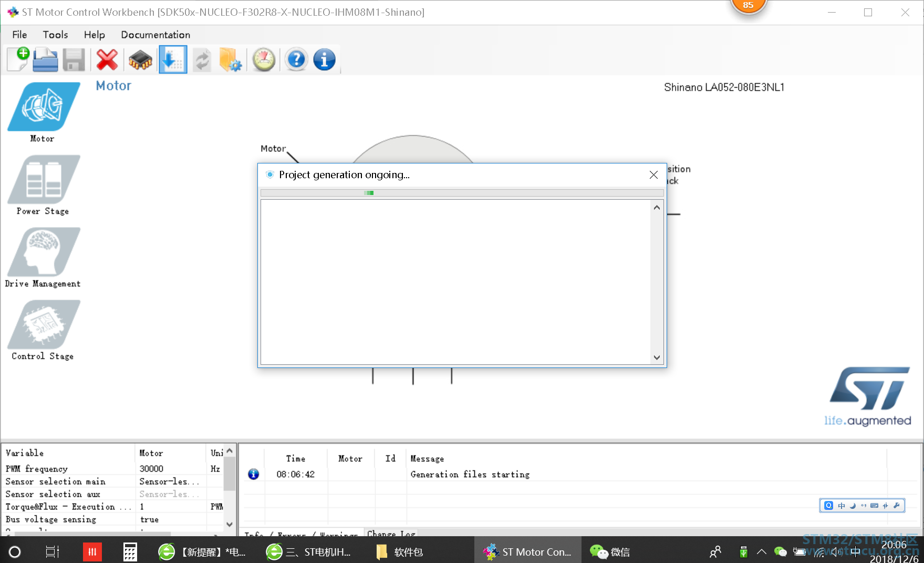Click up arrow of the variable table scrollbar
The width and height of the screenshot is (924, 563).
click(x=230, y=451)
